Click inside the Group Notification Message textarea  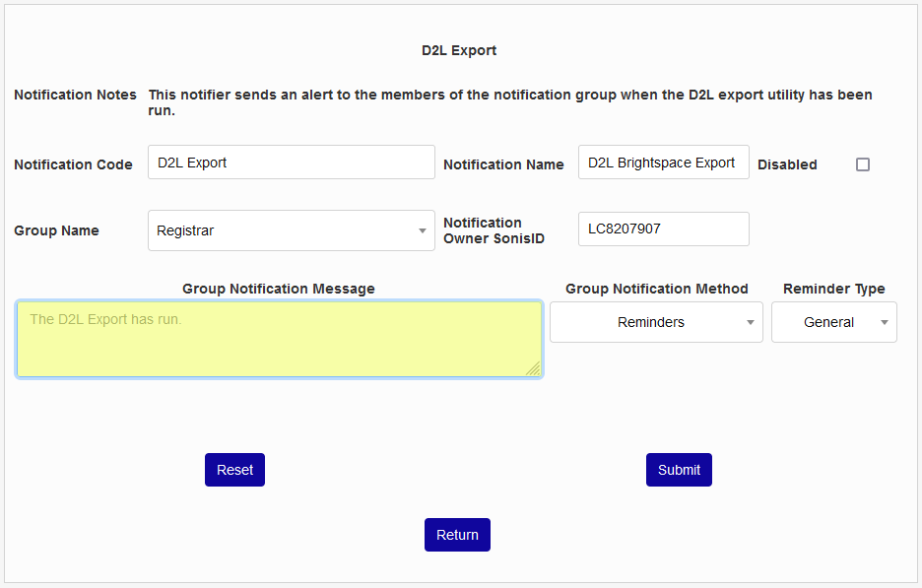tap(279, 339)
